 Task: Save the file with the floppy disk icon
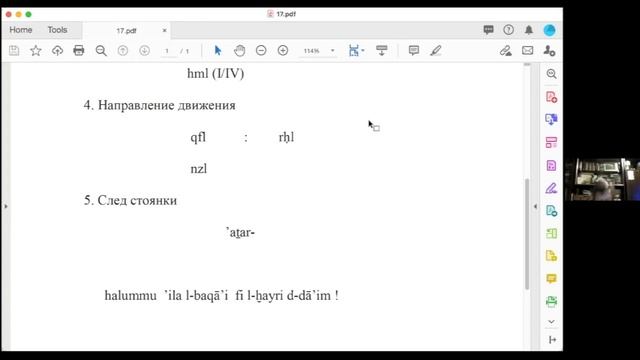point(14,51)
